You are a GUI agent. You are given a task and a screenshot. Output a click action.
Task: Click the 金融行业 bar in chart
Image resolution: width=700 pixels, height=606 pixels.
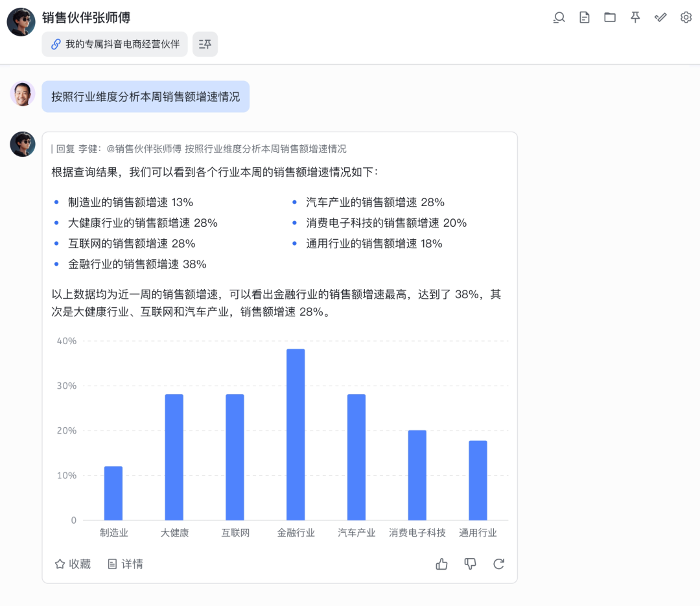(296, 434)
